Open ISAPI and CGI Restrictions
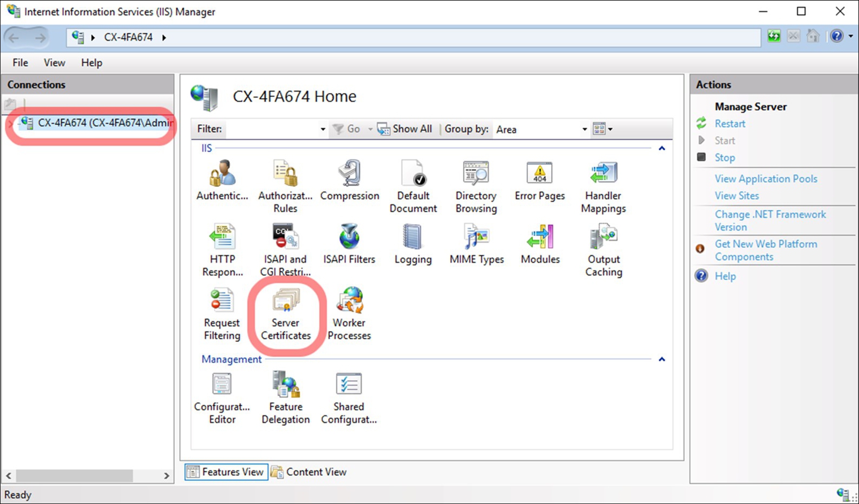This screenshot has width=859, height=504. (x=286, y=250)
